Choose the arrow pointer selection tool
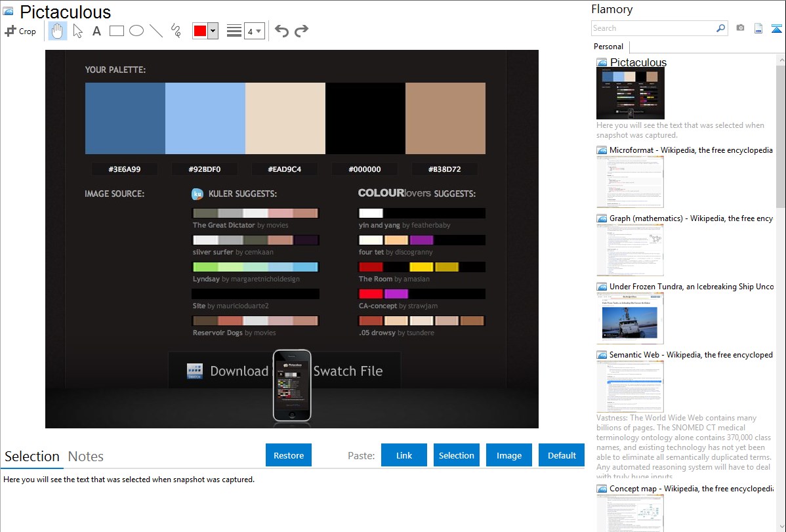This screenshot has height=532, width=786. (x=77, y=31)
